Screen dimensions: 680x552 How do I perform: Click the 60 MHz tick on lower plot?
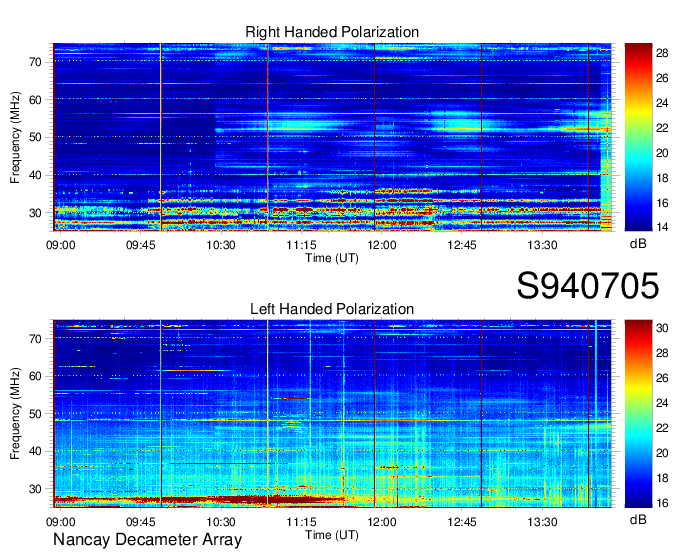pyautogui.click(x=36, y=376)
